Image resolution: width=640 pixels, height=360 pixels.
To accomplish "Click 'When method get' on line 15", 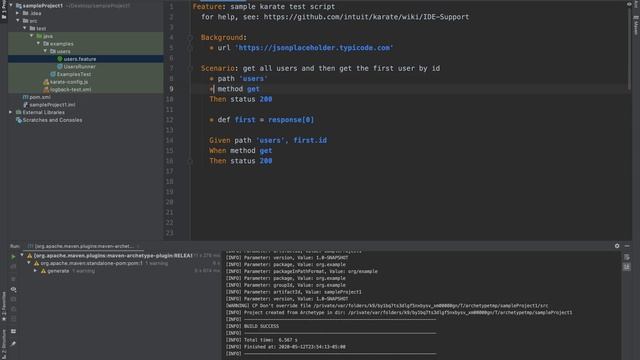I will 241,151.
